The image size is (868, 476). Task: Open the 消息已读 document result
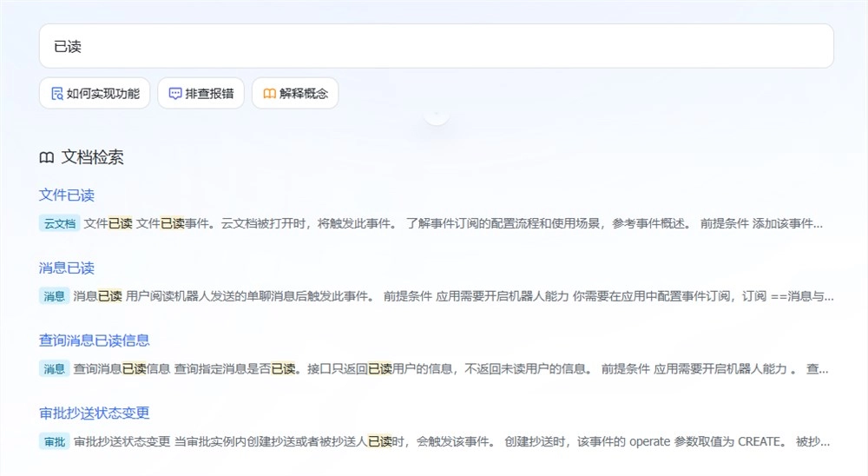(67, 268)
